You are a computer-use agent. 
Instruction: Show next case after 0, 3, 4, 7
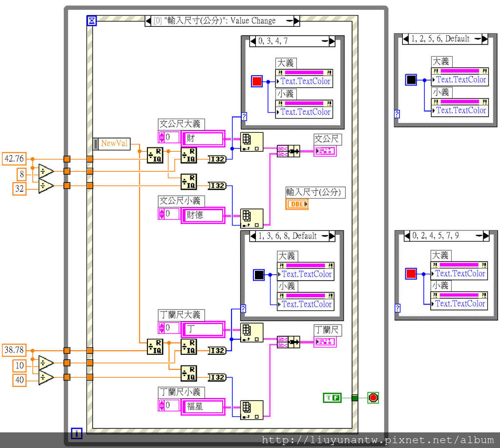tap(332, 41)
